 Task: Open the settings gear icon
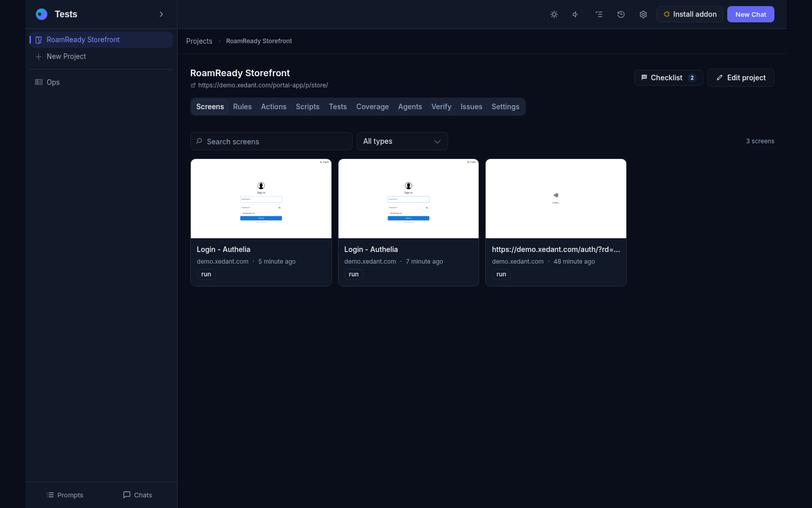[643, 14]
